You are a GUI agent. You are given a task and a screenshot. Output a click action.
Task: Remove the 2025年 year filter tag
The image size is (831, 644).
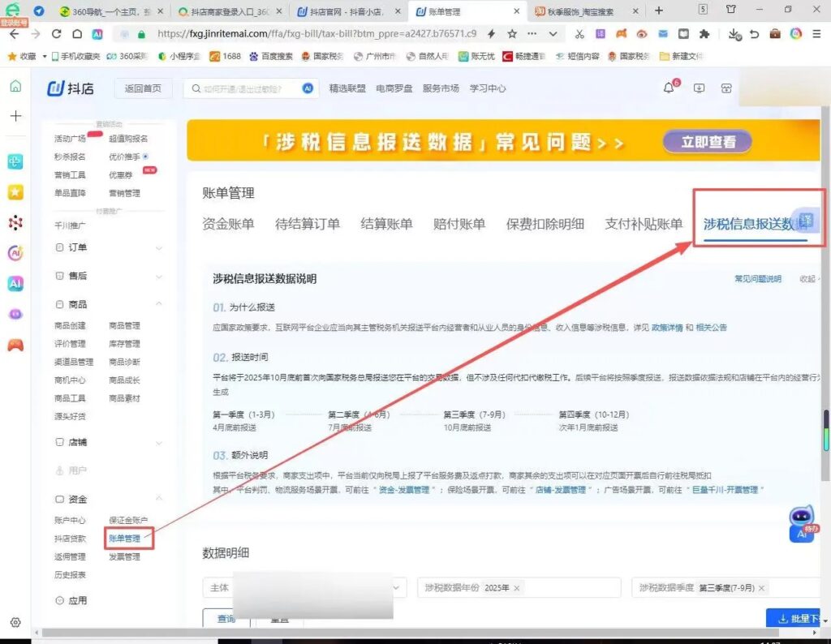pyautogui.click(x=517, y=587)
